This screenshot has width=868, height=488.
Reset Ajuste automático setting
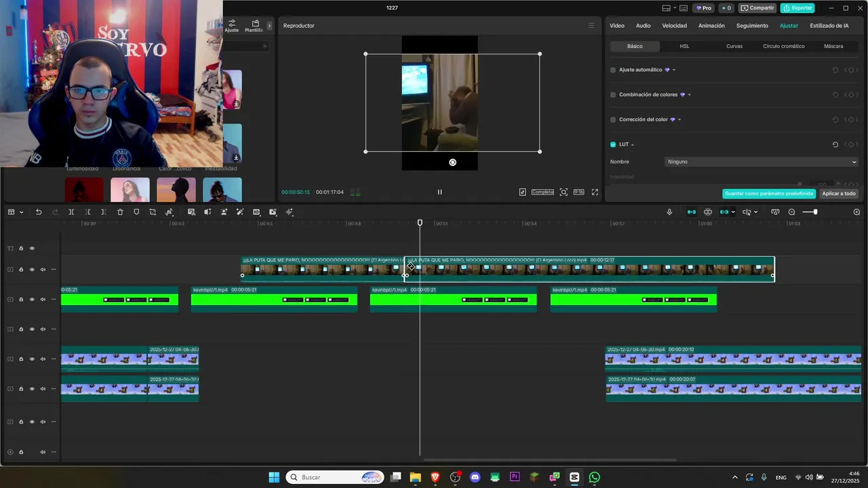pyautogui.click(x=835, y=70)
